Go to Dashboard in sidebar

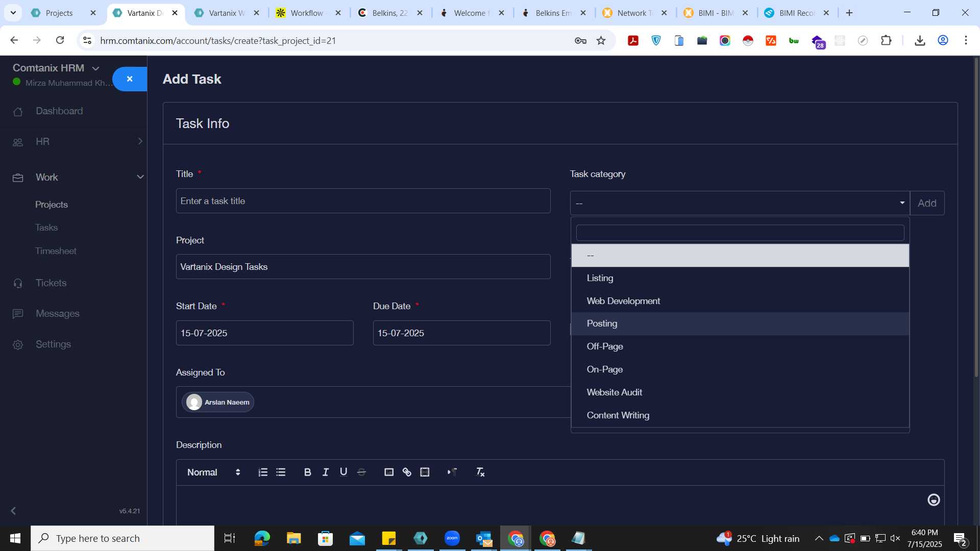pyautogui.click(x=59, y=111)
